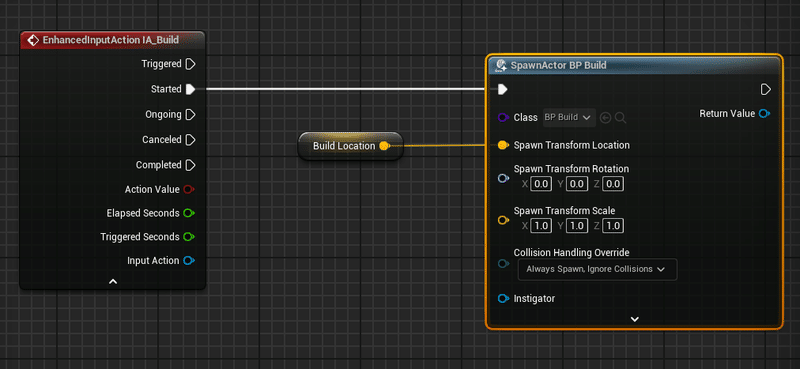800x369 pixels.
Task: Select the Build Location variable node
Action: tap(351, 146)
